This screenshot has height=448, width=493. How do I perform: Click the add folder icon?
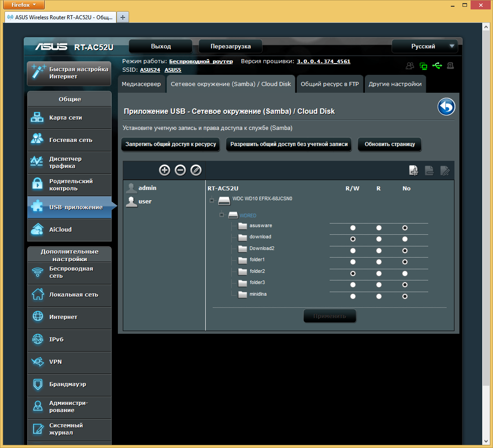414,170
